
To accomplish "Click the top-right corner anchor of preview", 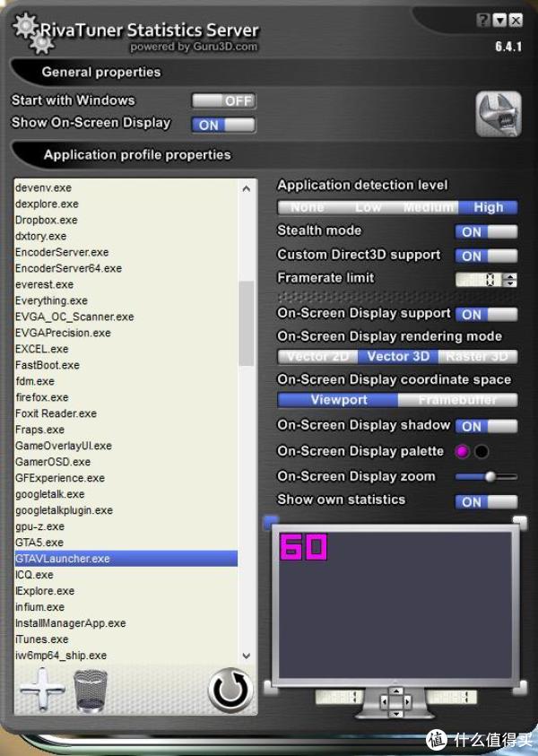I will pos(520,521).
